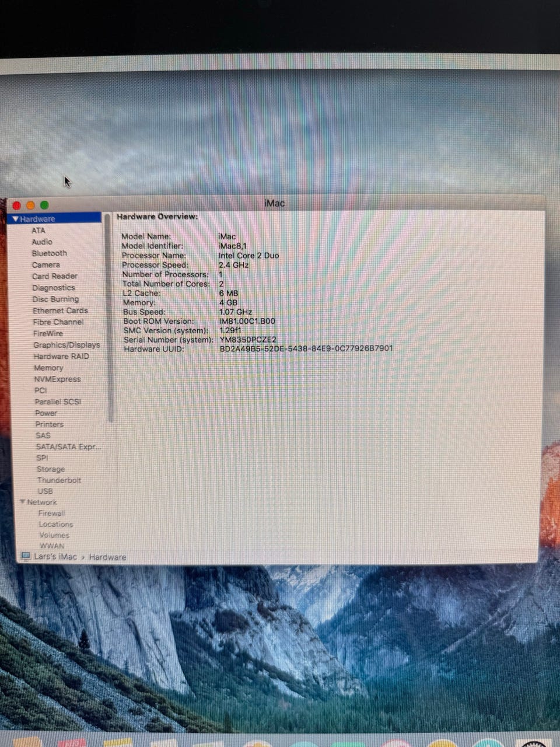Open the Firewall network entry

point(52,513)
